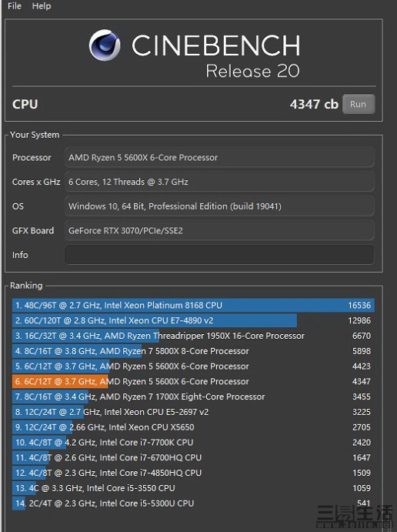Select the Core i5-3550 ranking row
This screenshot has height=532, width=397.
coord(193,488)
